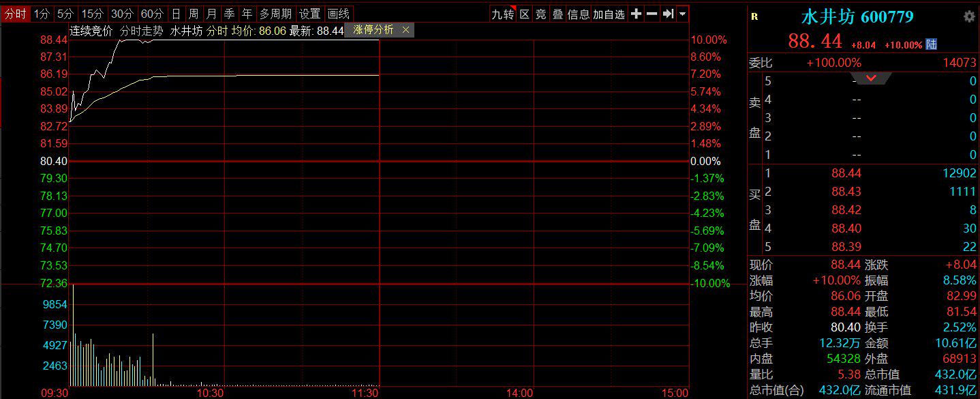980x399 pixels.
Task: Click the 委比 +100.00% value
Action: pos(833,63)
